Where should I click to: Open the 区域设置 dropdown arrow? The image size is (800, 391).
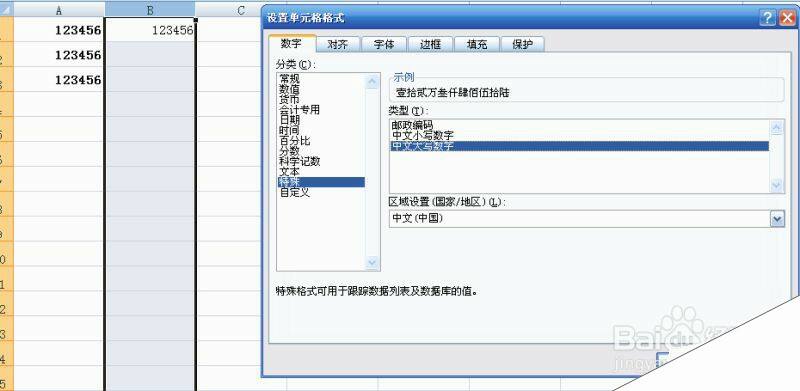click(777, 219)
